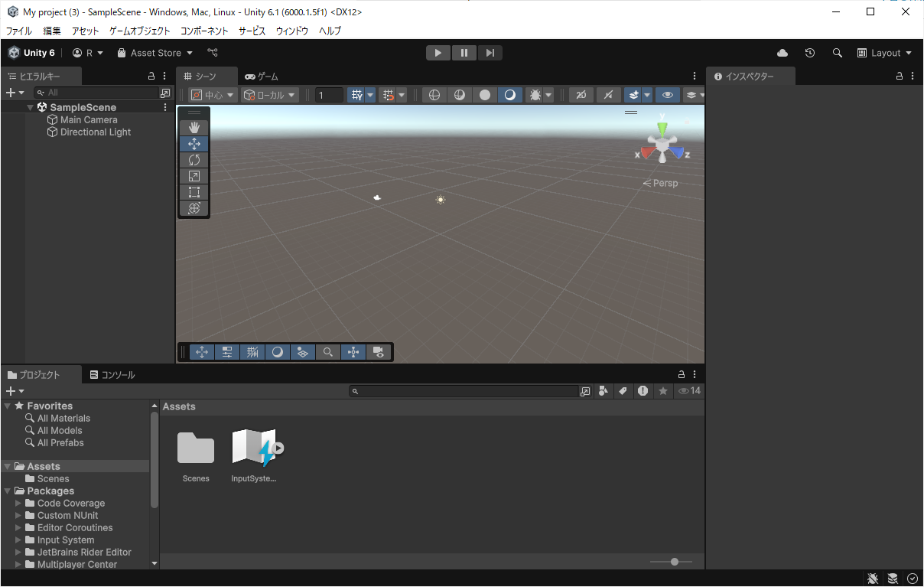Select the Rotate tool

pos(194,159)
